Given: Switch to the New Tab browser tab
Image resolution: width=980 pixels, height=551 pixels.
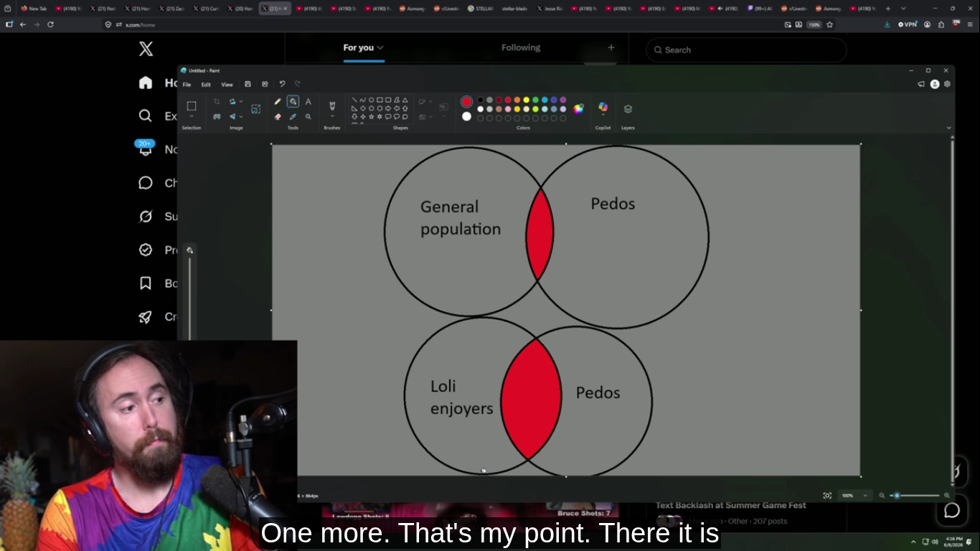Looking at the screenshot, I should click(34, 9).
